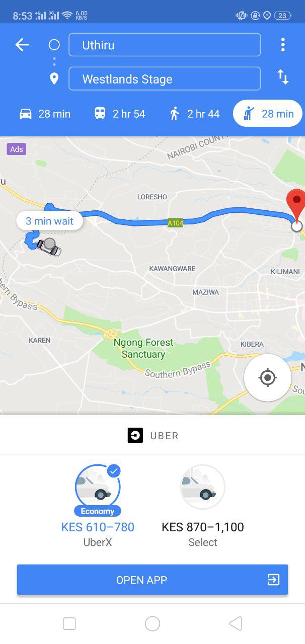Switch to walking tab 2 hr 44

tap(195, 114)
